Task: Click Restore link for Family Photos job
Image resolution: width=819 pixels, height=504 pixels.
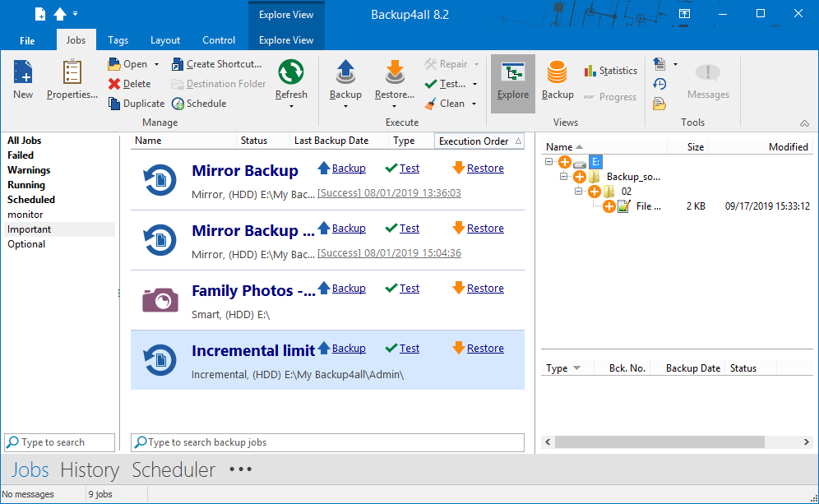Action: [485, 289]
